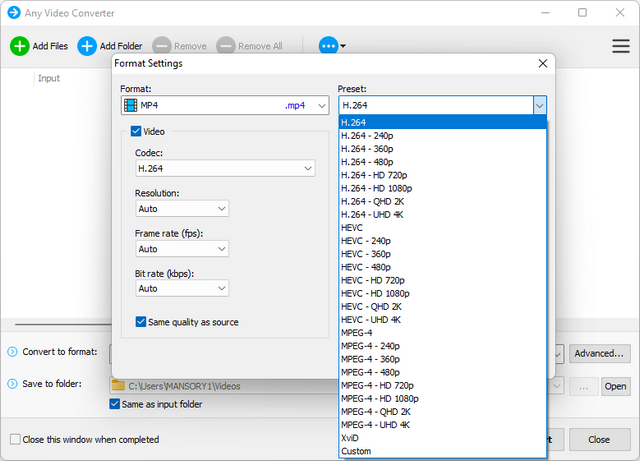Click the Any Video Converter title bar logo
This screenshot has height=461, width=640.
tap(14, 13)
